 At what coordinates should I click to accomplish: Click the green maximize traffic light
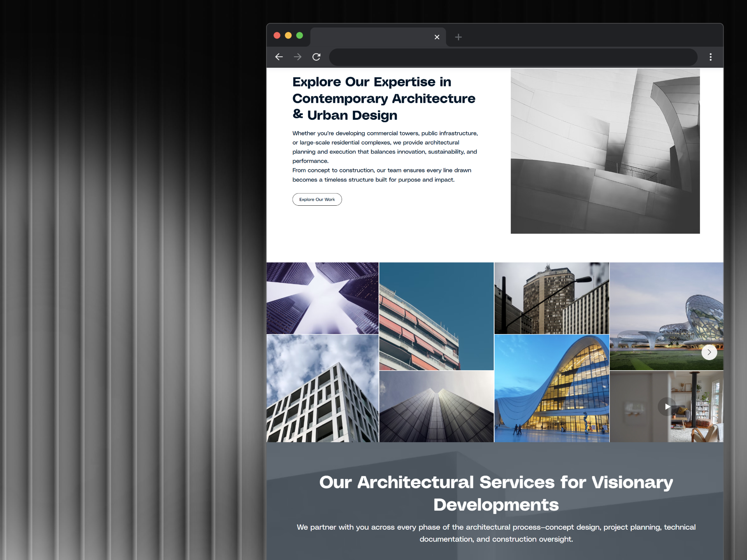[300, 35]
